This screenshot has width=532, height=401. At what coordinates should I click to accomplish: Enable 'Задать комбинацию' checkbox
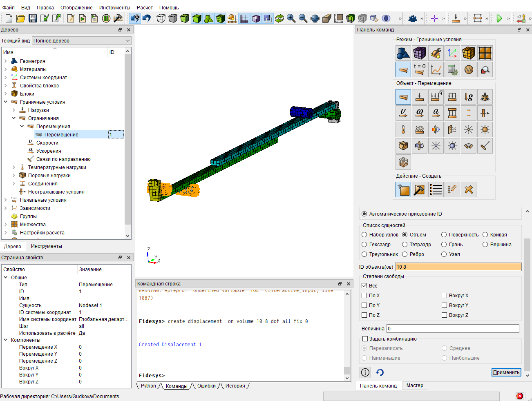coord(365,339)
